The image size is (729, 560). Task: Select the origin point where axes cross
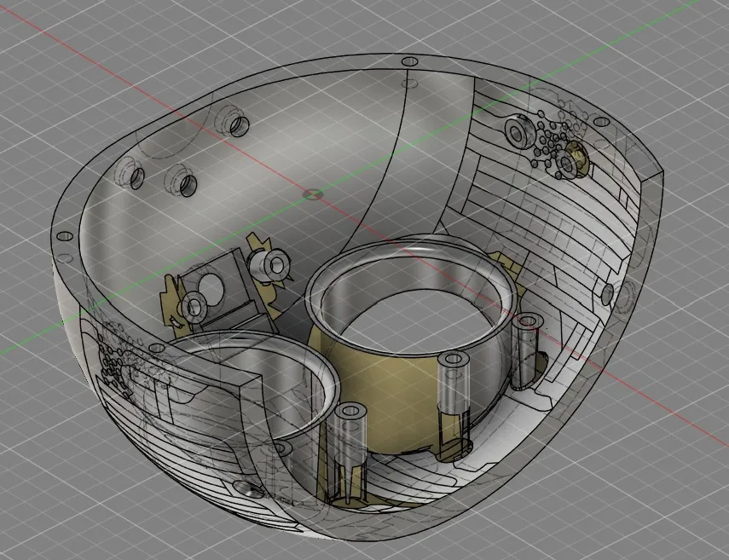click(x=312, y=193)
